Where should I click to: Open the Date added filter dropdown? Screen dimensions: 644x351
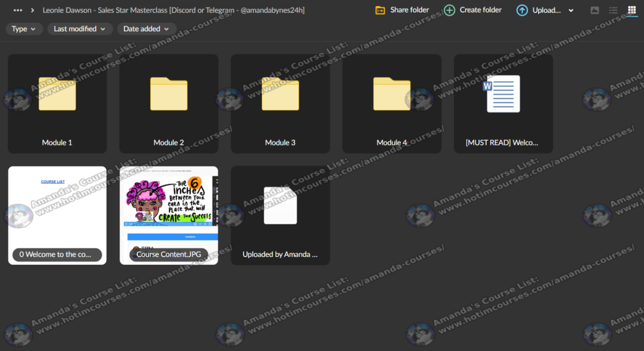pos(146,29)
